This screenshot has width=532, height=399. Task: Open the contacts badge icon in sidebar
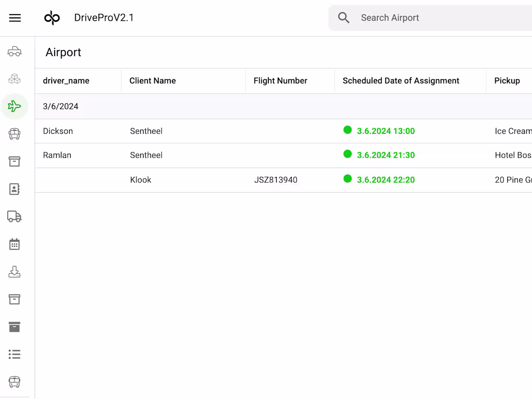pyautogui.click(x=15, y=189)
